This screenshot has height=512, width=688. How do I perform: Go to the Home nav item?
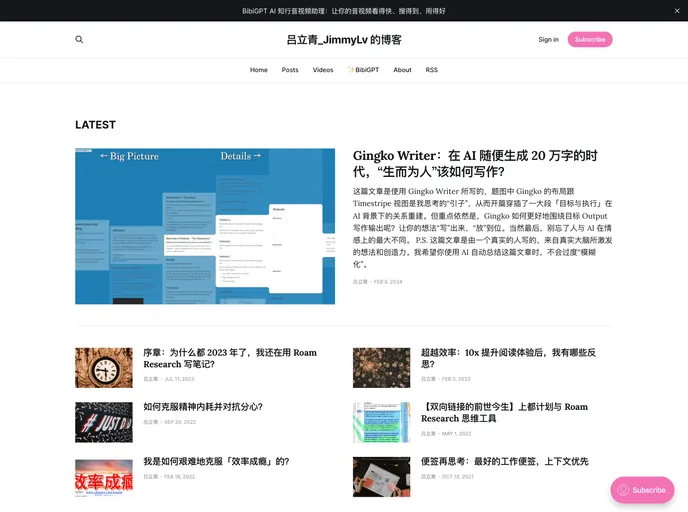258,70
